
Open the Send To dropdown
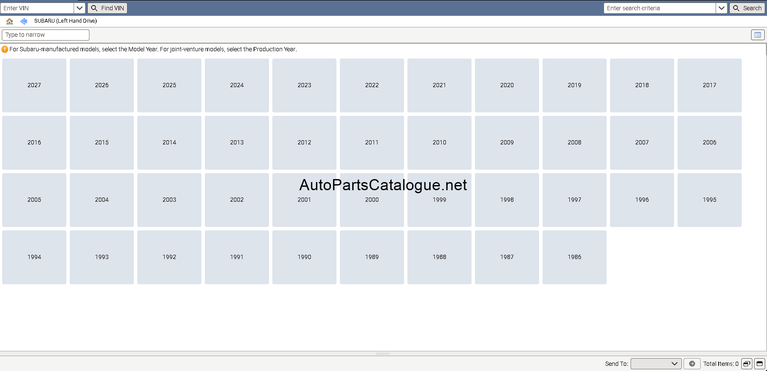(x=656, y=364)
